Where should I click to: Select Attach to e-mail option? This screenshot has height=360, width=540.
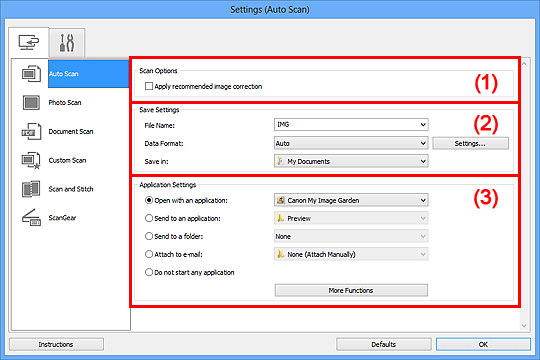[149, 254]
